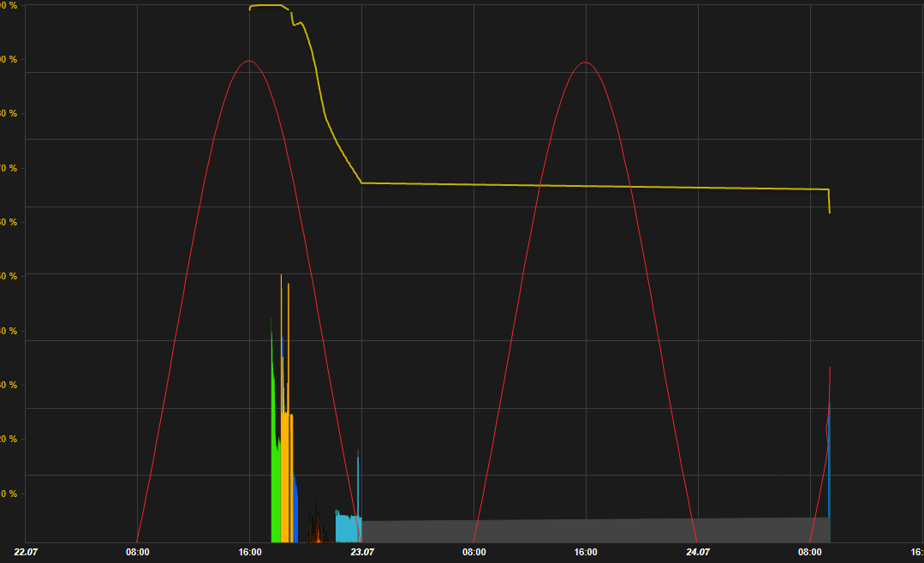Click the 08:00 label following 24.07
Image resolution: width=924 pixels, height=563 pixels.
pyautogui.click(x=810, y=552)
